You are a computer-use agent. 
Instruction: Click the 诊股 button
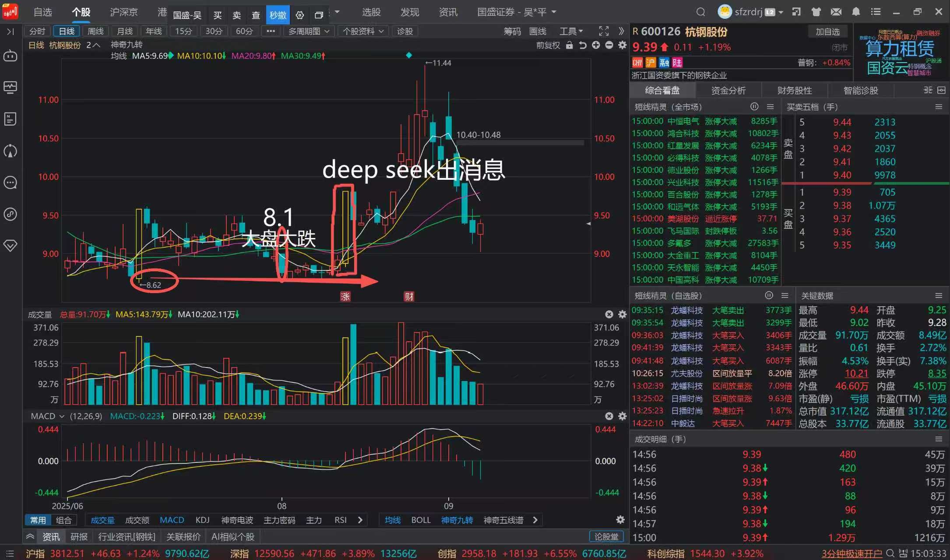coord(405,31)
